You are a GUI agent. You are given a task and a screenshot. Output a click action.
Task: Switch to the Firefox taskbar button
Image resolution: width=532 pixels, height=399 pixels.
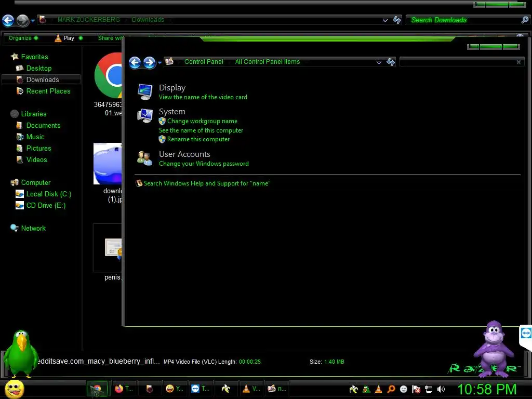pos(123,389)
